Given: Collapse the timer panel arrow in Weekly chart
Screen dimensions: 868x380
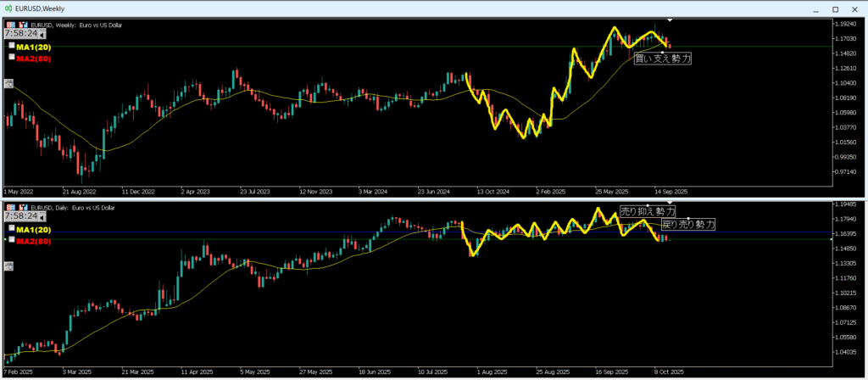Looking at the screenshot, I should [x=43, y=35].
